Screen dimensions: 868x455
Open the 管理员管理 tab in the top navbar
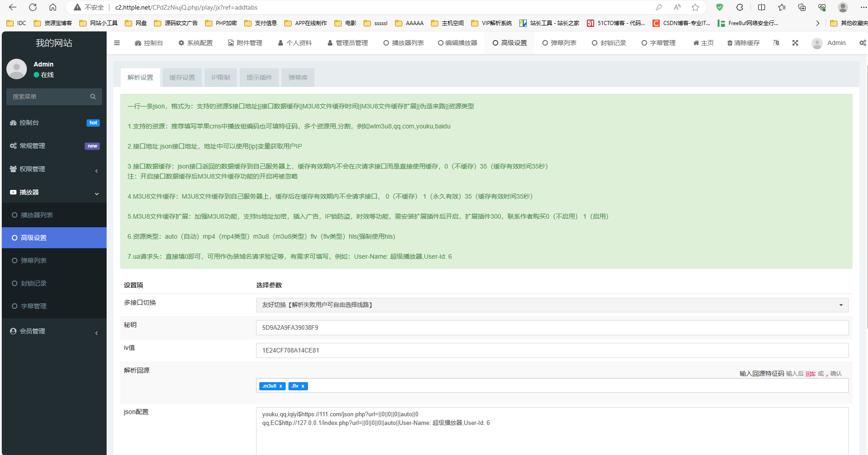(348, 43)
